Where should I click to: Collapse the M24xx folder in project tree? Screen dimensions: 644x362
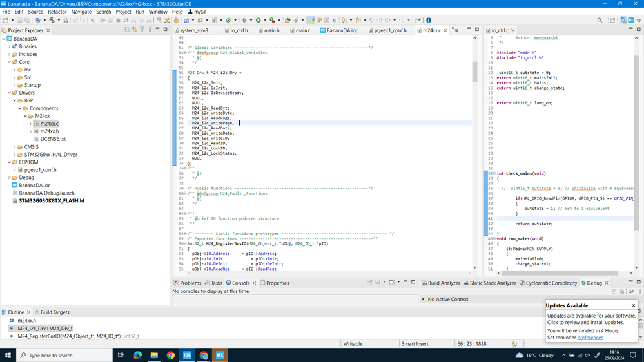[x=24, y=116]
